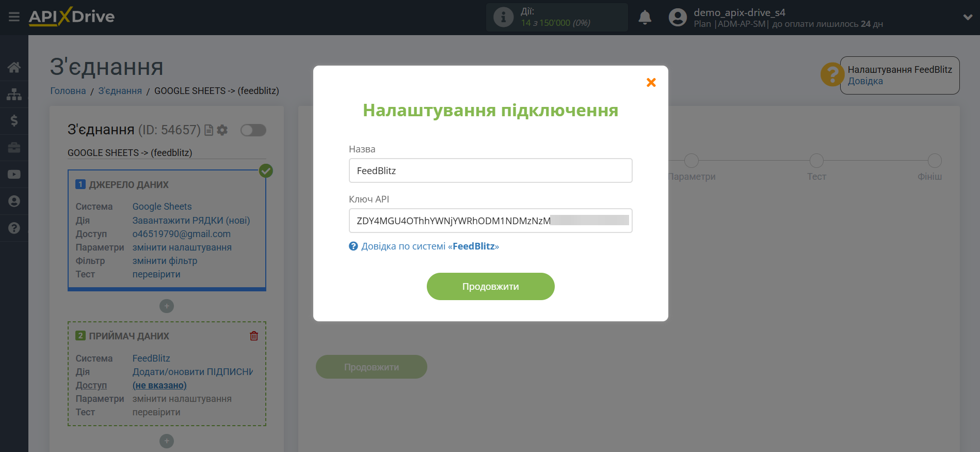Click (не вказано) access link

click(x=159, y=385)
